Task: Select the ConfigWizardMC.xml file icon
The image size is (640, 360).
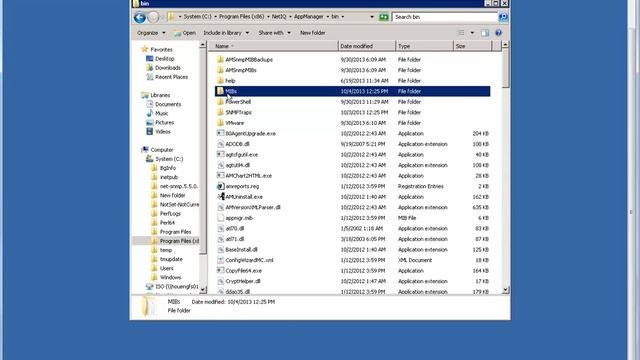Action: (x=220, y=260)
